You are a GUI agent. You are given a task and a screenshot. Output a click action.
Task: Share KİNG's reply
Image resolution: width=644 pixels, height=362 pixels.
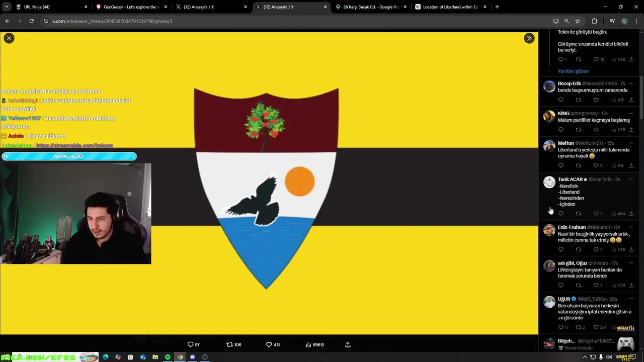[x=631, y=130]
